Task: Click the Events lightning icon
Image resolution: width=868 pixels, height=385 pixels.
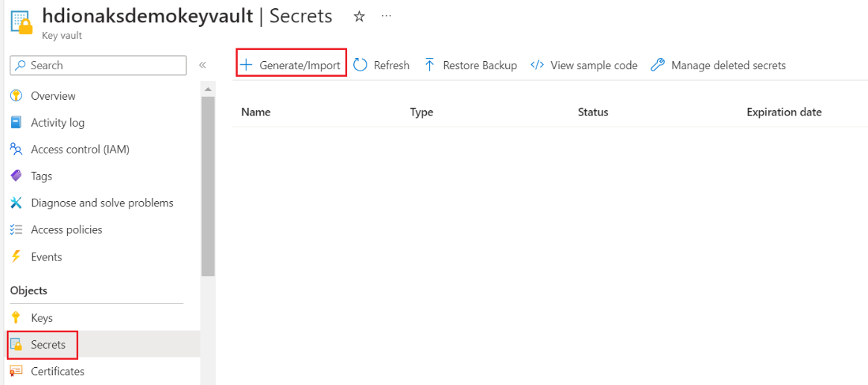Action: (16, 257)
